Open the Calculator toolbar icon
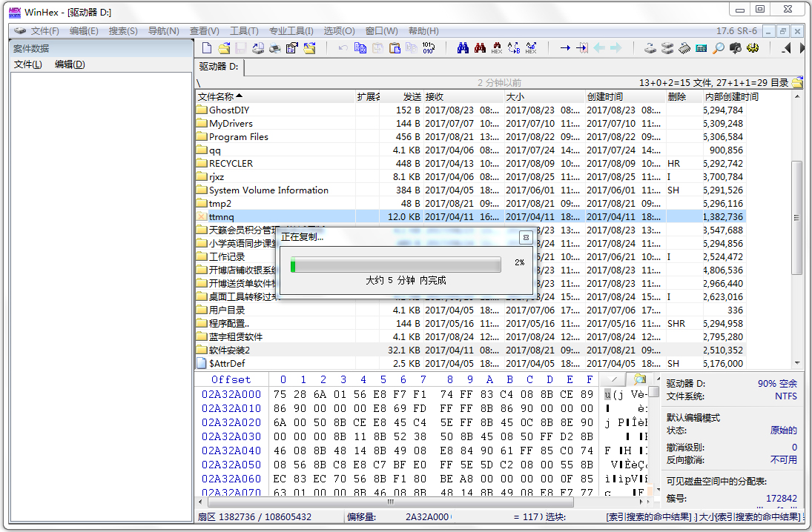812x532 pixels. tap(701, 48)
